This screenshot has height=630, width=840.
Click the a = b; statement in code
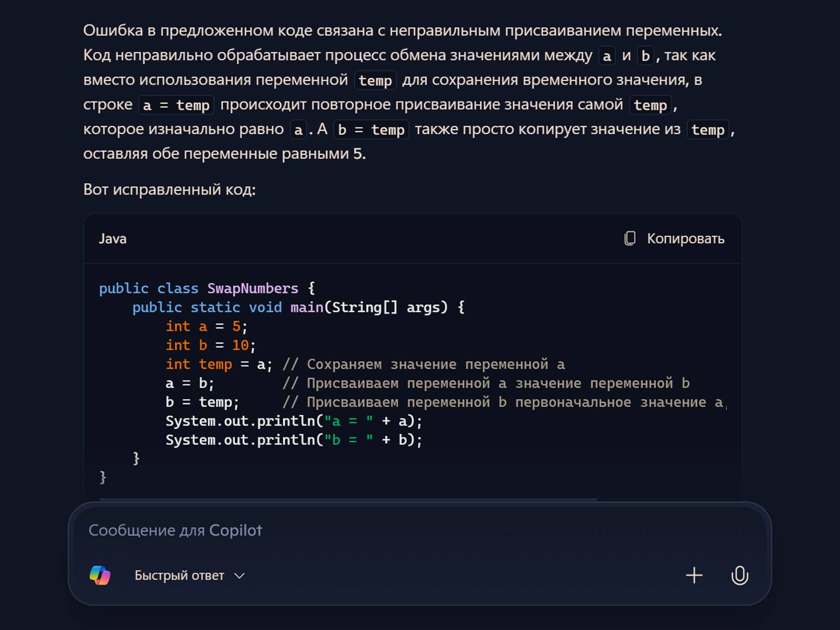tap(190, 383)
